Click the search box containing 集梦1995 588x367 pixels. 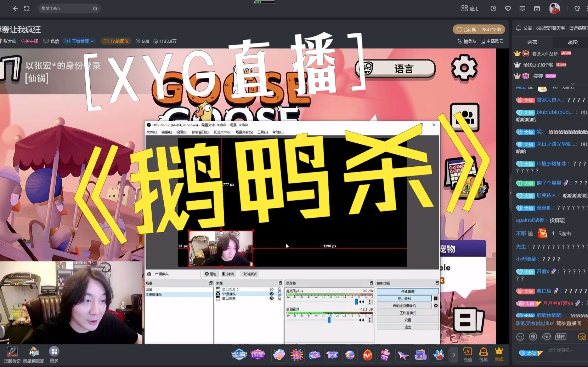pos(69,8)
